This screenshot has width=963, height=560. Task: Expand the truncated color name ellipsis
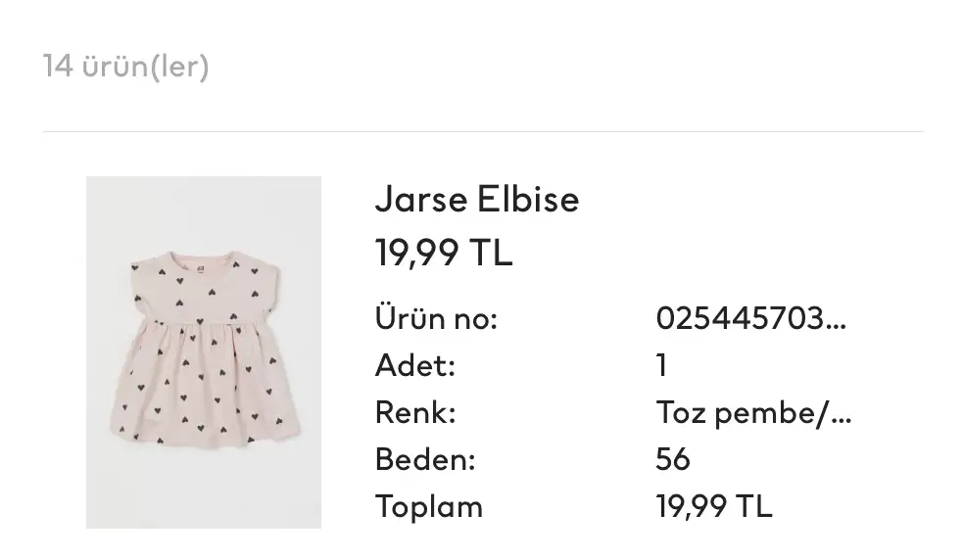click(x=842, y=415)
